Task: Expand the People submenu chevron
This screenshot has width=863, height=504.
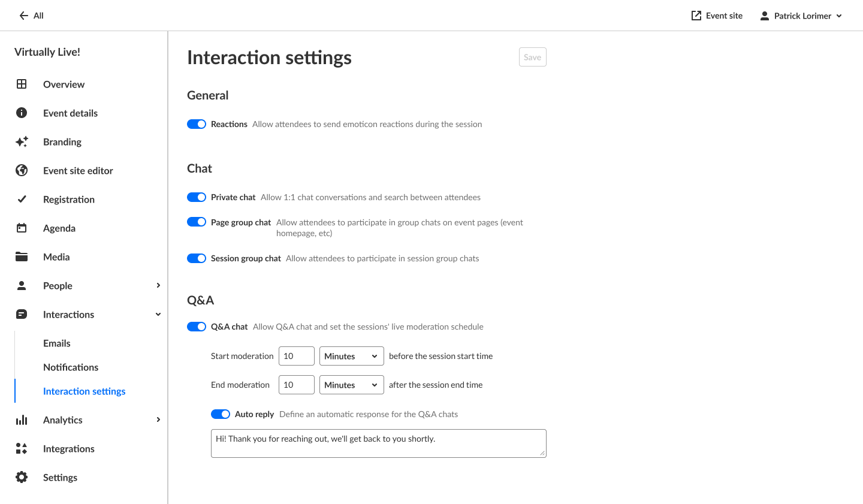Action: click(x=158, y=285)
